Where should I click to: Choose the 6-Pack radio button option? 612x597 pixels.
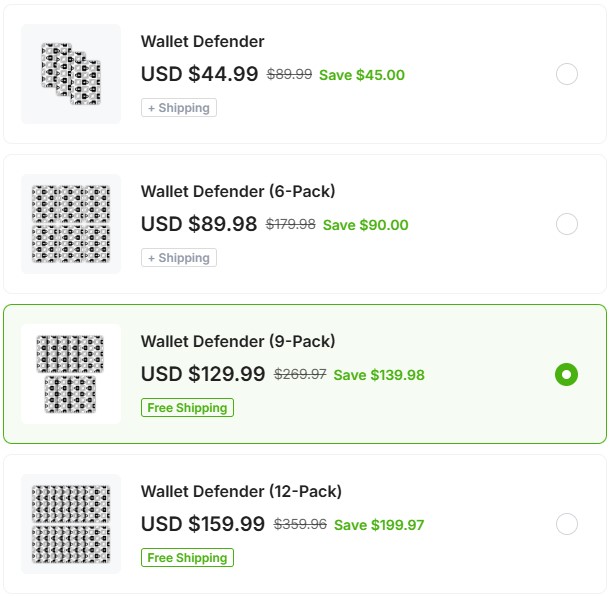coord(566,224)
